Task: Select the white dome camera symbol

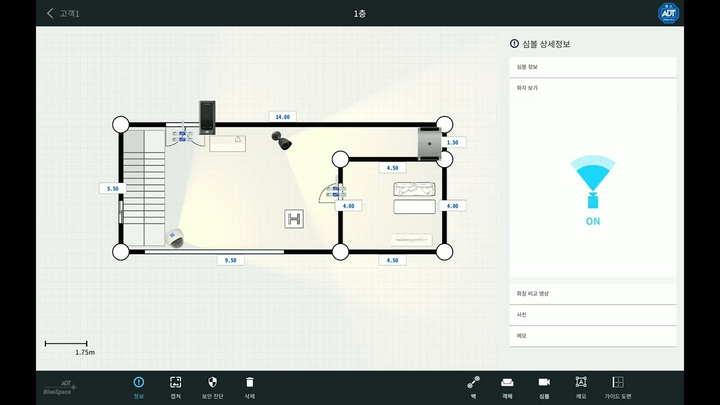Action: (x=176, y=238)
